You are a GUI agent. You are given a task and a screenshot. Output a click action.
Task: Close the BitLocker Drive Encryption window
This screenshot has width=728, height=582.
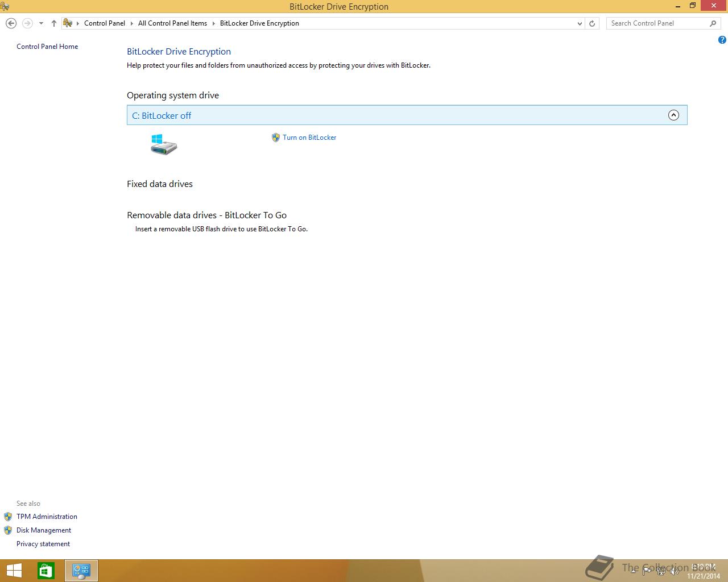point(713,6)
